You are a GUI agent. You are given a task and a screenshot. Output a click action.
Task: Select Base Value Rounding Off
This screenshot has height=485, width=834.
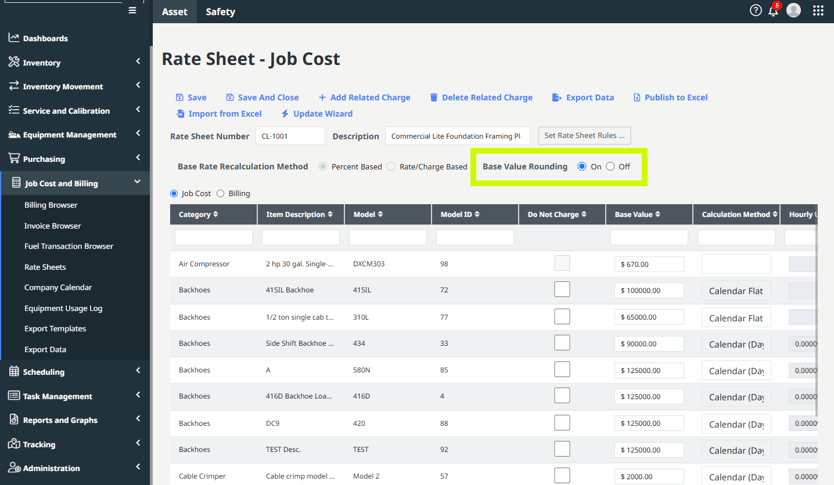click(611, 166)
